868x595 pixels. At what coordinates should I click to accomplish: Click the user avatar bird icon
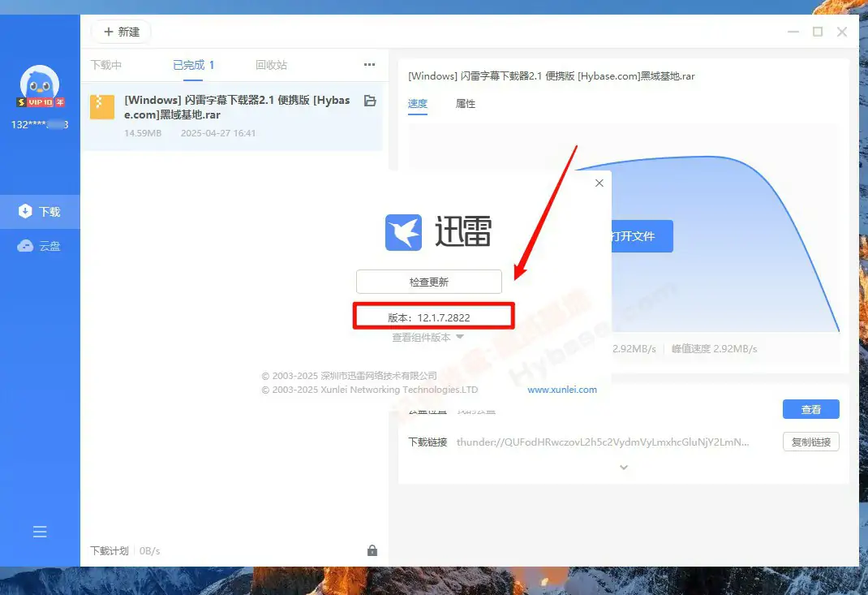(40, 83)
